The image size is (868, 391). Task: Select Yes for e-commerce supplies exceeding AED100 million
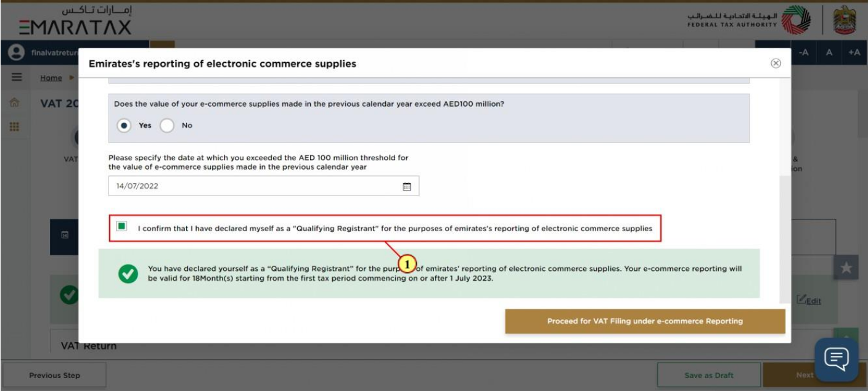[x=125, y=125]
